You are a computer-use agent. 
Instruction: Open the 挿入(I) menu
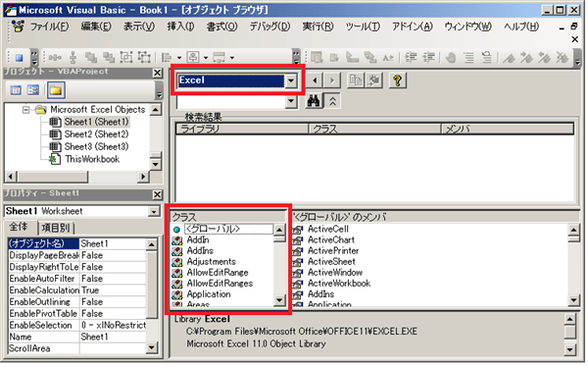click(180, 26)
